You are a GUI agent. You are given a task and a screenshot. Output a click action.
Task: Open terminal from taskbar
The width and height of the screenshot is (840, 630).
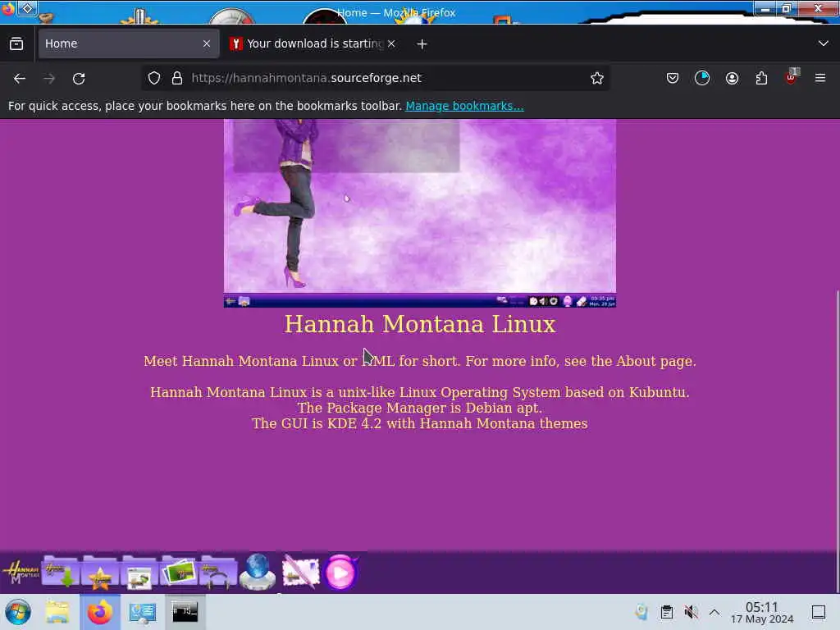(185, 612)
